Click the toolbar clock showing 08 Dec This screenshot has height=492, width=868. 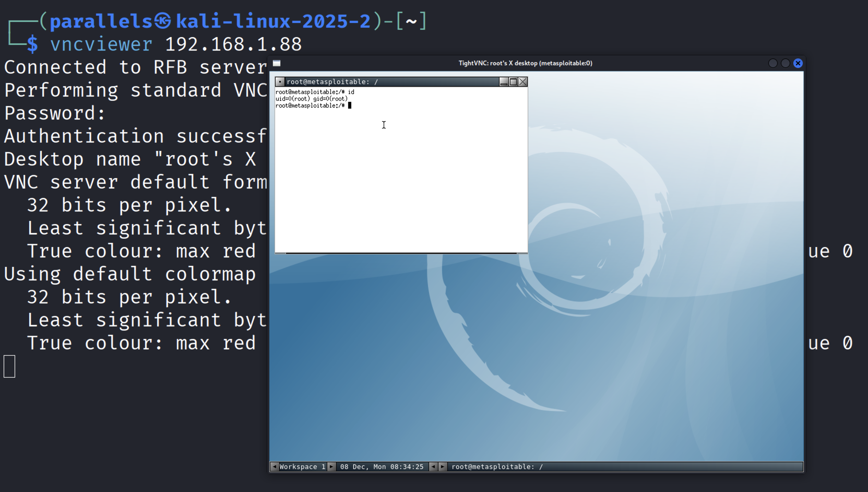point(382,467)
